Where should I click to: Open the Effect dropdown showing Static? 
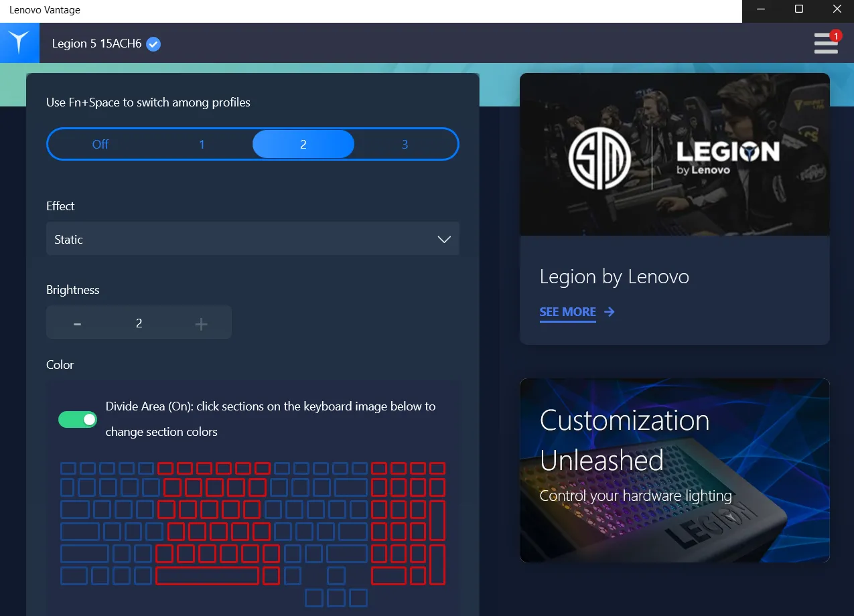pos(253,239)
